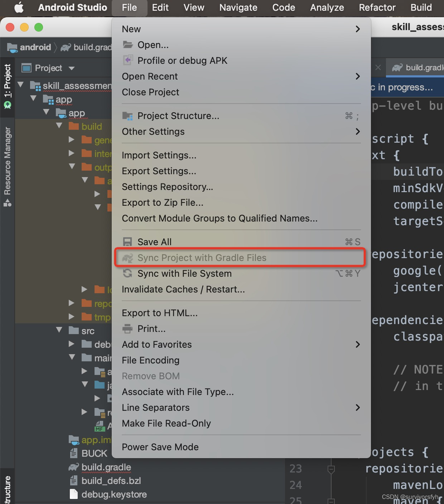The height and width of the screenshot is (504, 444).
Task: Open the Open Recent submenu
Action: (x=241, y=76)
